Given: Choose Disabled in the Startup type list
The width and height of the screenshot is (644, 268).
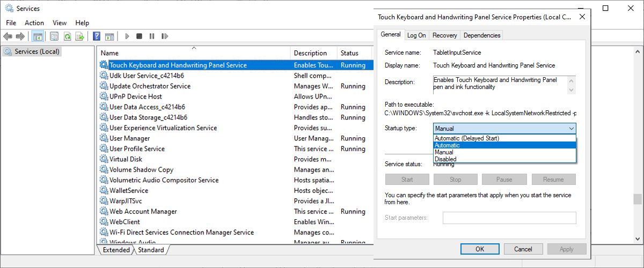Looking at the screenshot, I should click(x=445, y=159).
